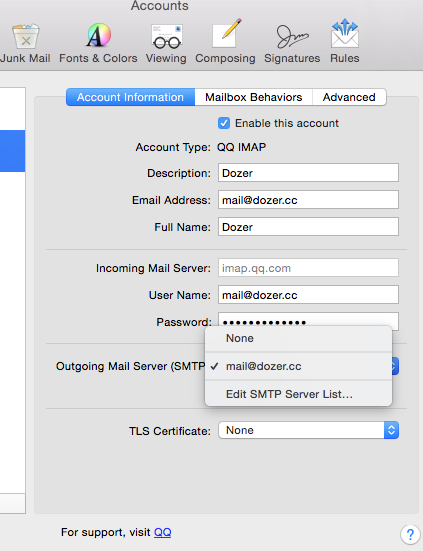Choose Edit SMTP Server List… menu item

tap(298, 394)
